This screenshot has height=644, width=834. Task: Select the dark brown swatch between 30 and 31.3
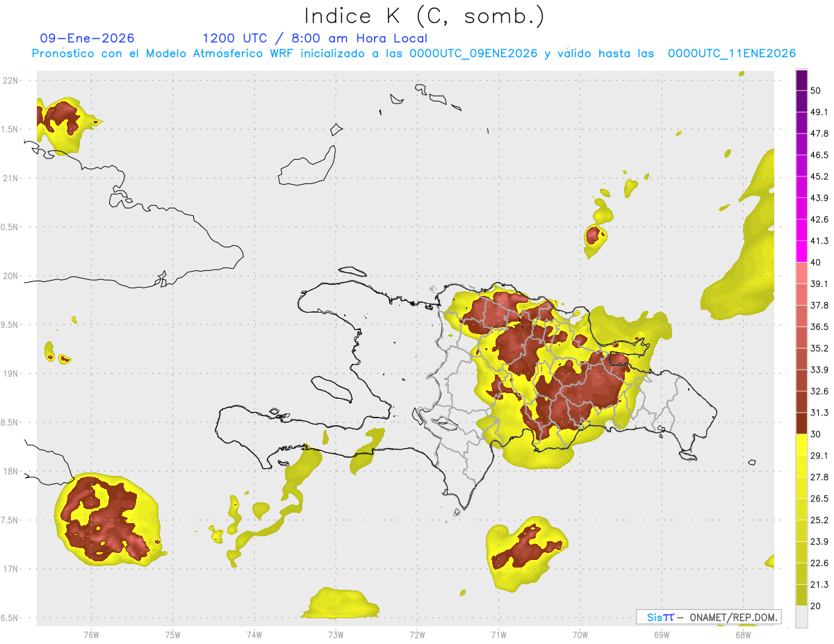pyautogui.click(x=802, y=423)
